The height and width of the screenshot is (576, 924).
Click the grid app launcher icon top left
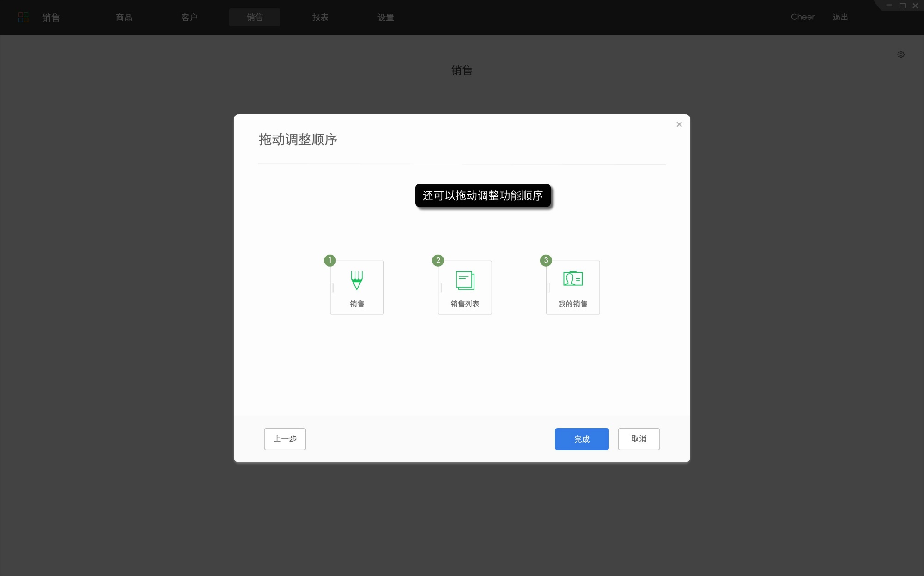coord(24,17)
